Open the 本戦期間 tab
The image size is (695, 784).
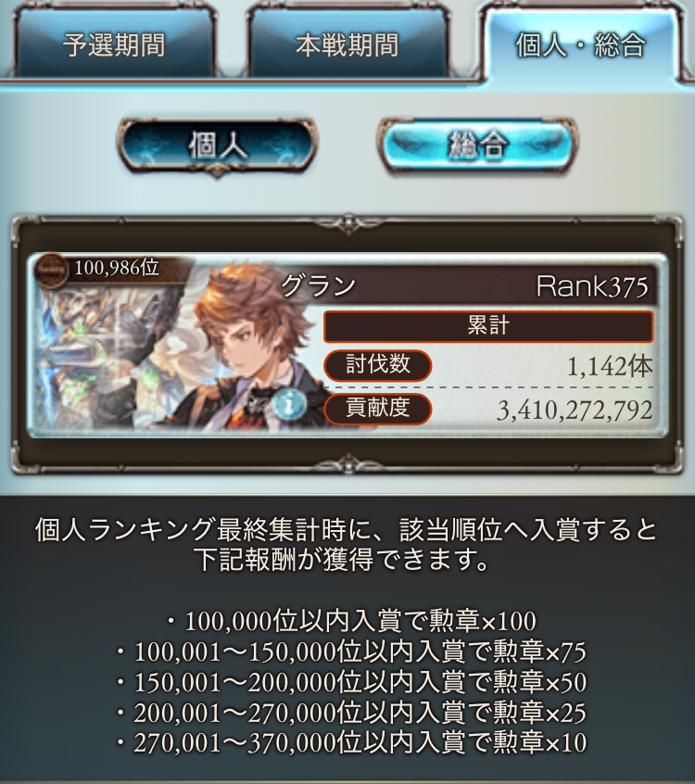pyautogui.click(x=347, y=44)
